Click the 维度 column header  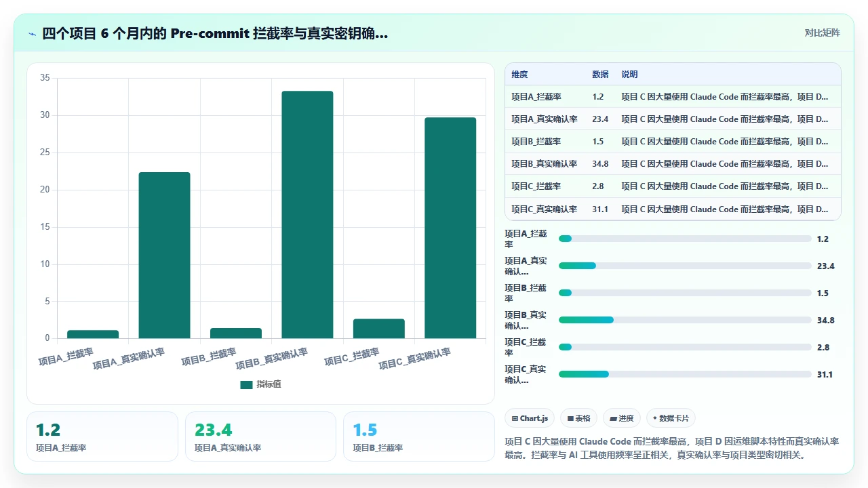[519, 74]
